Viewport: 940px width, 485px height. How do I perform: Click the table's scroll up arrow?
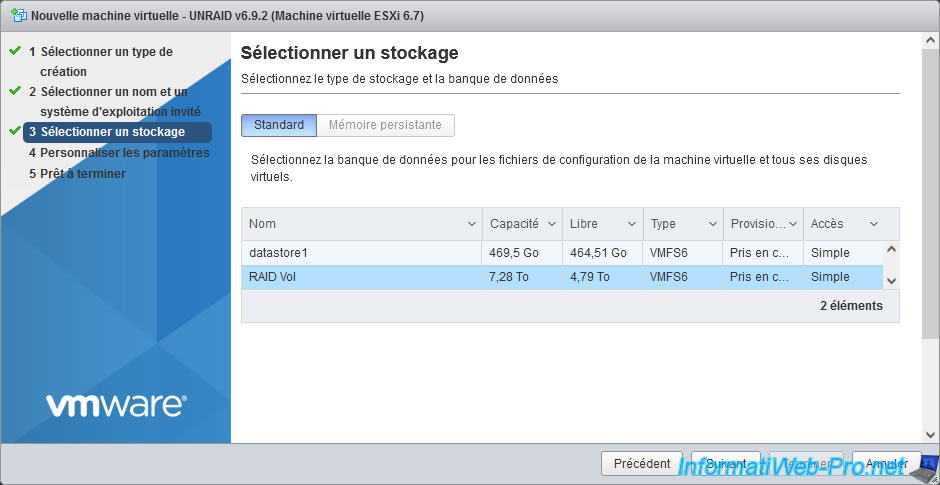(x=891, y=249)
